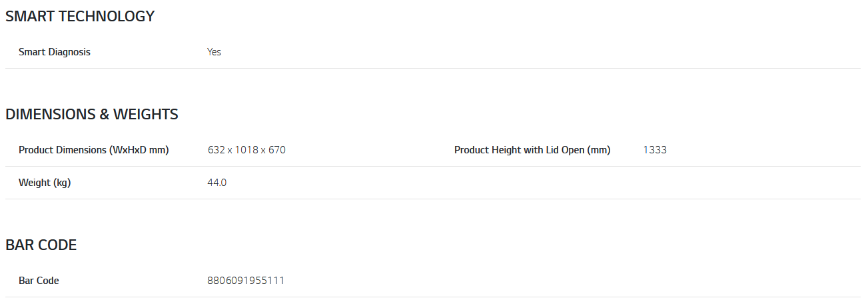Click the 8806091955111 bar code number
Image resolution: width=868 pixels, height=304 pixels.
(246, 281)
